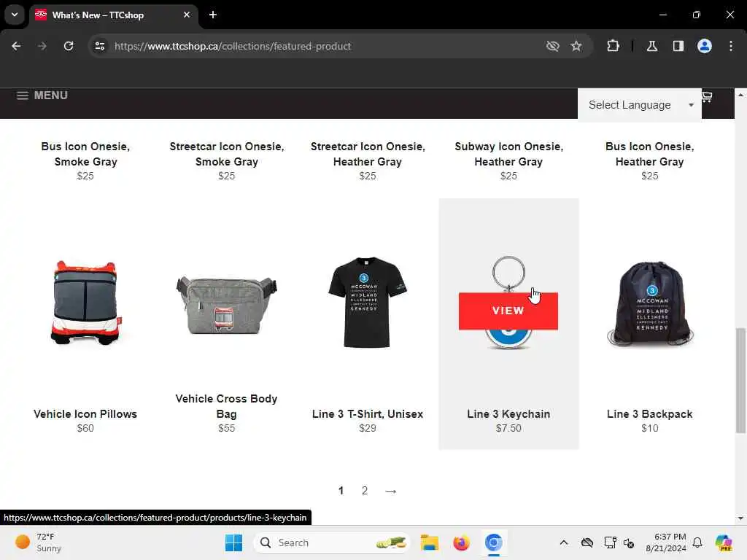Click the ttcshop.ca URL address bar
Screen dimensions: 747x560
pyautogui.click(x=233, y=46)
